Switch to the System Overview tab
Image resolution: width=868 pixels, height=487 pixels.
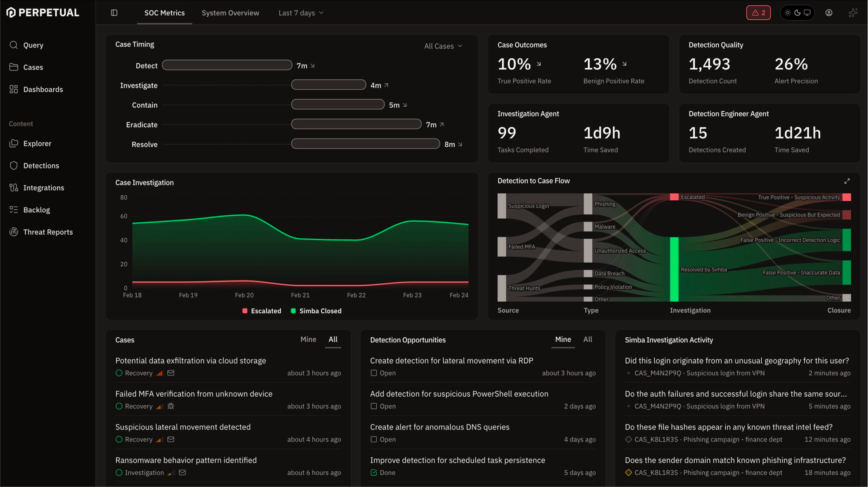[230, 13]
